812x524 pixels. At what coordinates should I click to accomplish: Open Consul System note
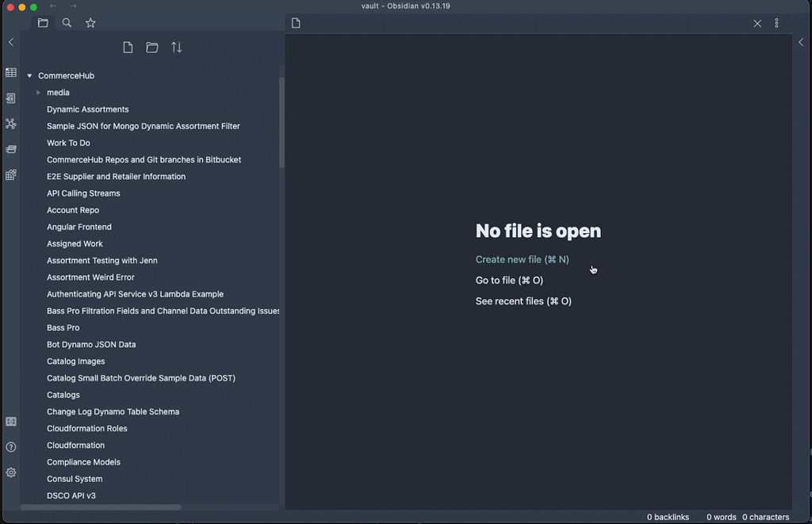tap(75, 479)
